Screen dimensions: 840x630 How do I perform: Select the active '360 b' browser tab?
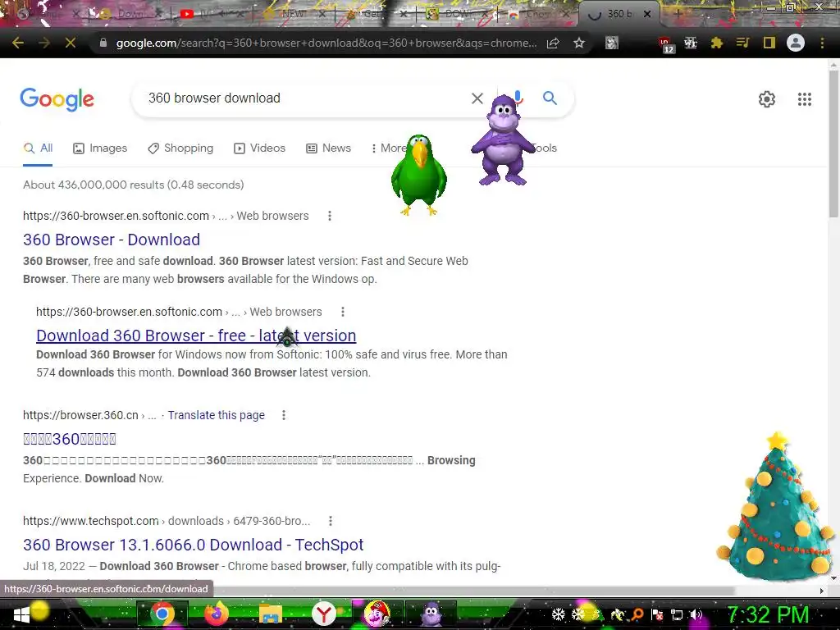[620, 14]
